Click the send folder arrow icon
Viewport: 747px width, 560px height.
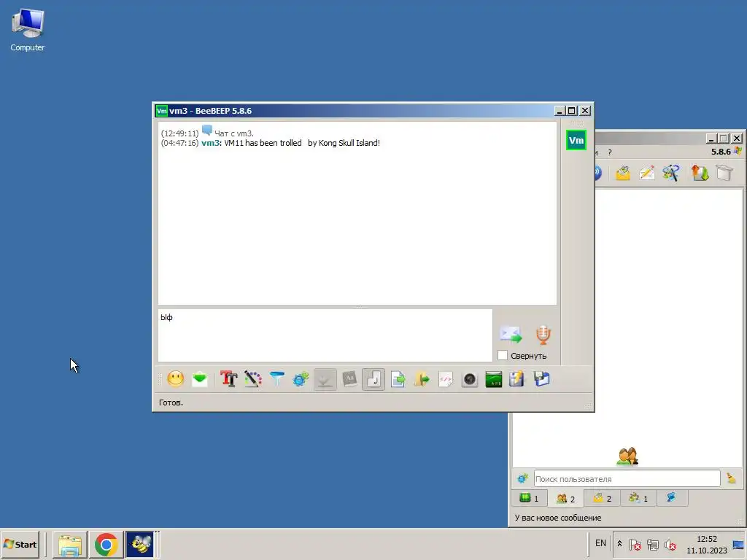pyautogui.click(x=422, y=379)
